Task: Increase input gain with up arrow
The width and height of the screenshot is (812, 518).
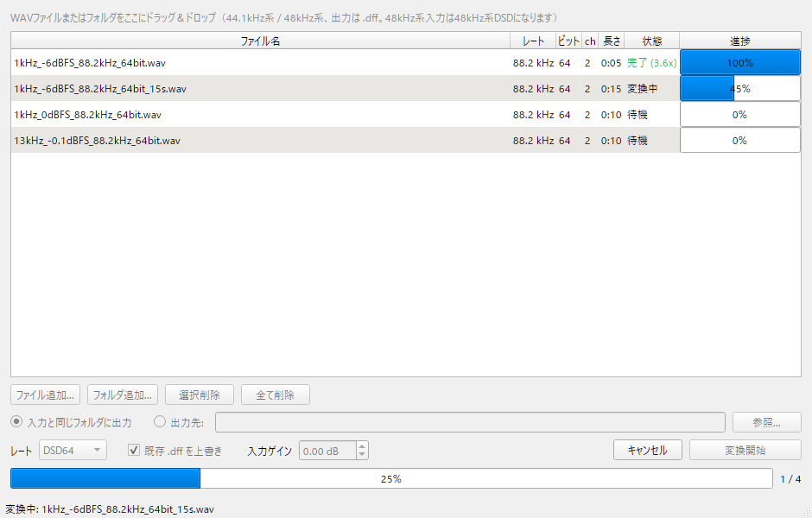Action: [x=363, y=446]
